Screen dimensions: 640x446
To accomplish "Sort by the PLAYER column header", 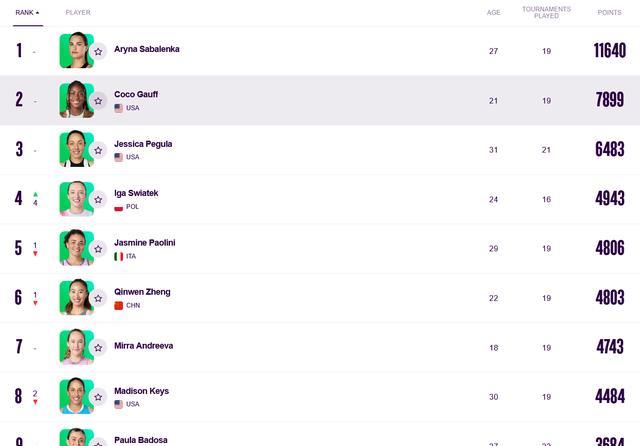I will [78, 13].
